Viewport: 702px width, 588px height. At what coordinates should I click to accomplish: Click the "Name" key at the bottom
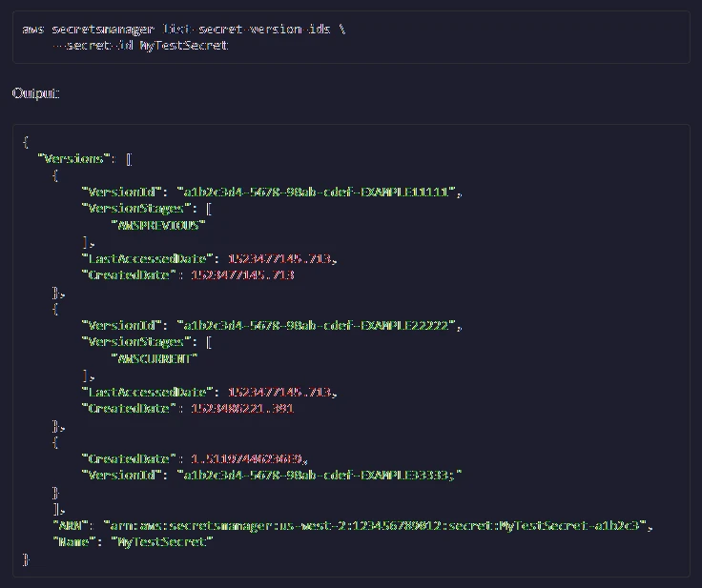tap(73, 542)
